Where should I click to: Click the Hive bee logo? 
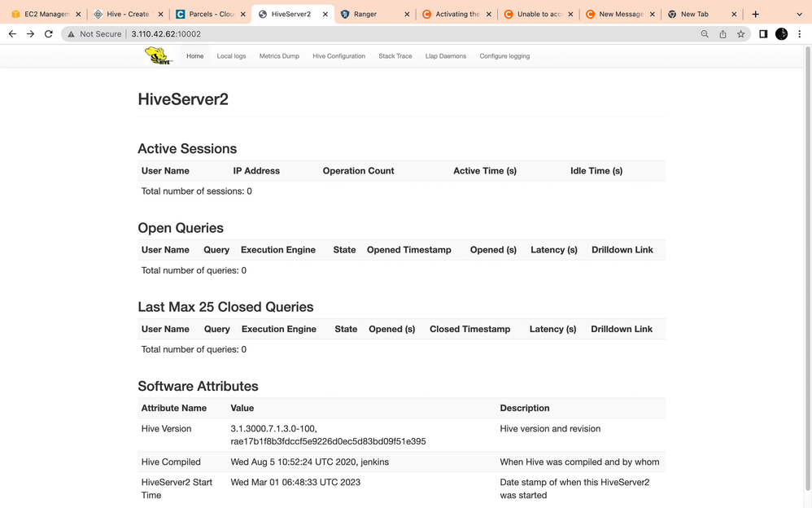point(158,55)
